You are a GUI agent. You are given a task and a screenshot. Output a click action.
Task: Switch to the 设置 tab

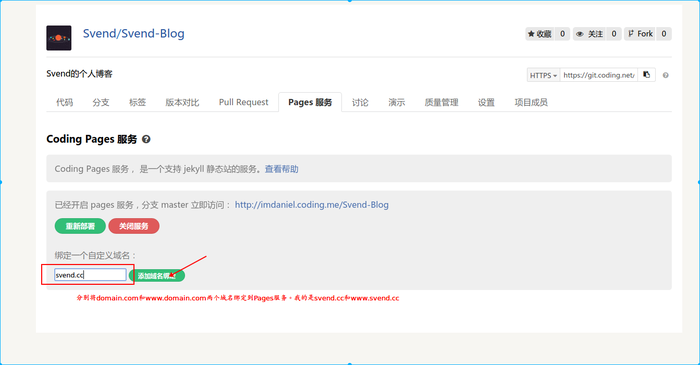click(x=486, y=102)
